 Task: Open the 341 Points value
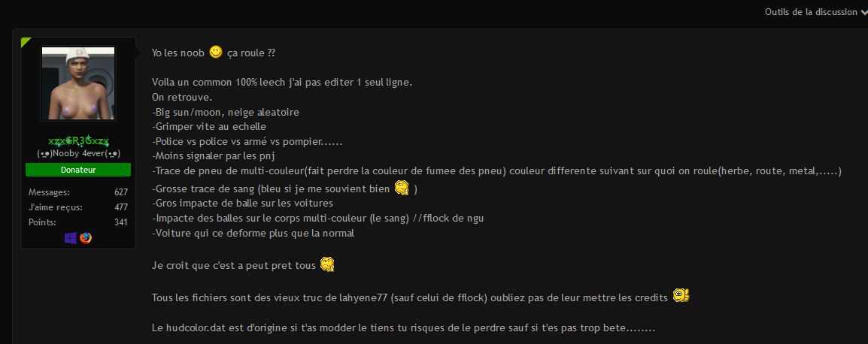[121, 222]
